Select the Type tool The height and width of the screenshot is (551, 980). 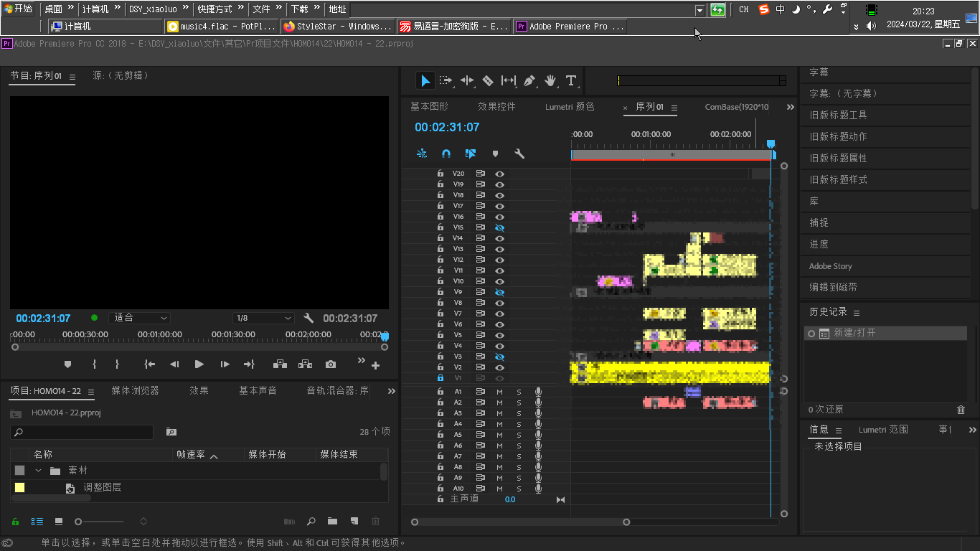click(x=571, y=80)
